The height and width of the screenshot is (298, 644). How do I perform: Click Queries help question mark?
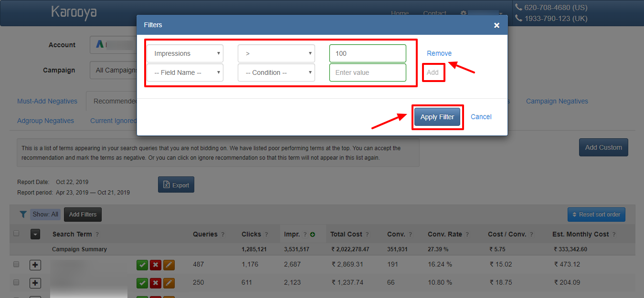224,235
